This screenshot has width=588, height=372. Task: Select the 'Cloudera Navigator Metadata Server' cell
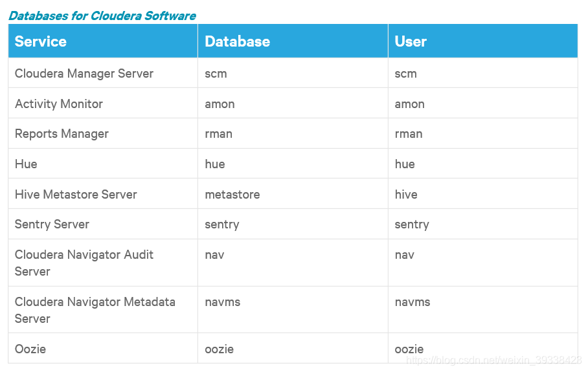pos(103,310)
